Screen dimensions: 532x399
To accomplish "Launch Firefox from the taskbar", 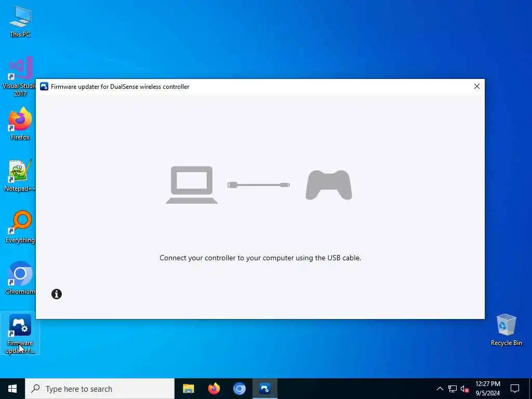I will pyautogui.click(x=214, y=389).
